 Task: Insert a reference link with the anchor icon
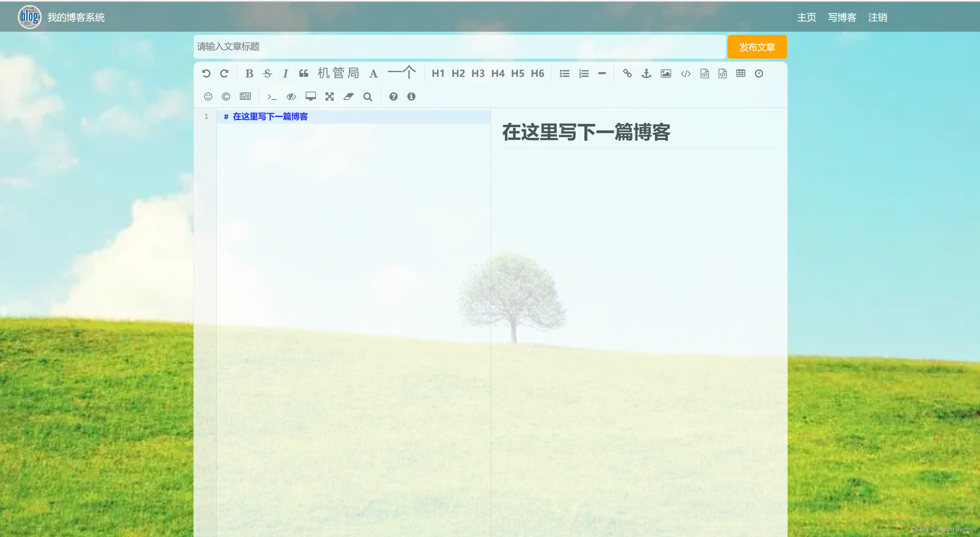pyautogui.click(x=646, y=73)
